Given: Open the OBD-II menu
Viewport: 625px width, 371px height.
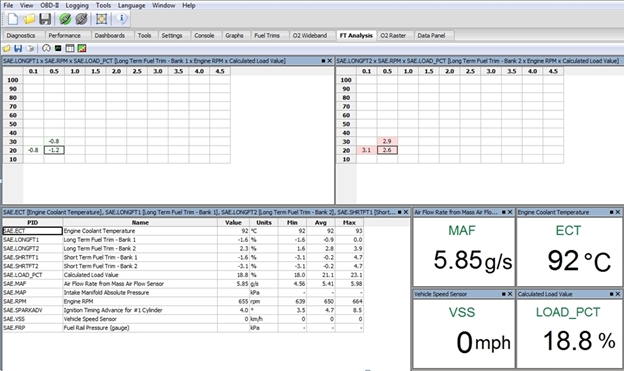Looking at the screenshot, I should pos(49,6).
